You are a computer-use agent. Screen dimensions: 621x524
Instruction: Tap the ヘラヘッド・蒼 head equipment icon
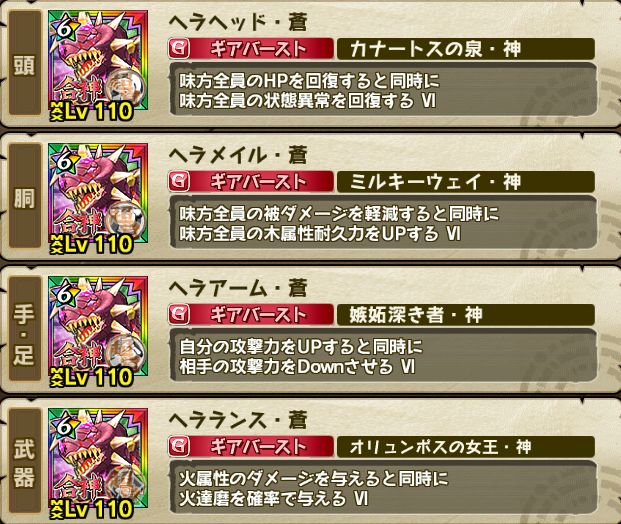point(98,65)
